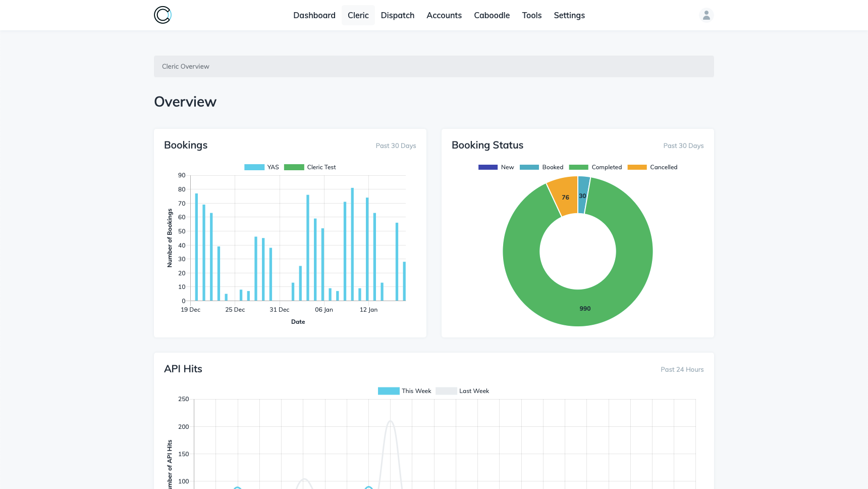Toggle the Last Week legend item
This screenshot has width=868, height=489.
coord(462,391)
